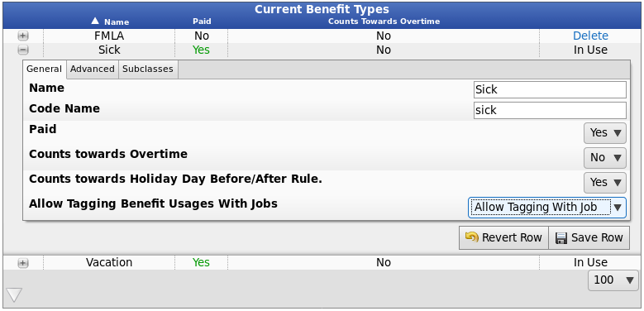644x311 pixels.
Task: Expand the Vacation row plus icon
Action: 23,263
